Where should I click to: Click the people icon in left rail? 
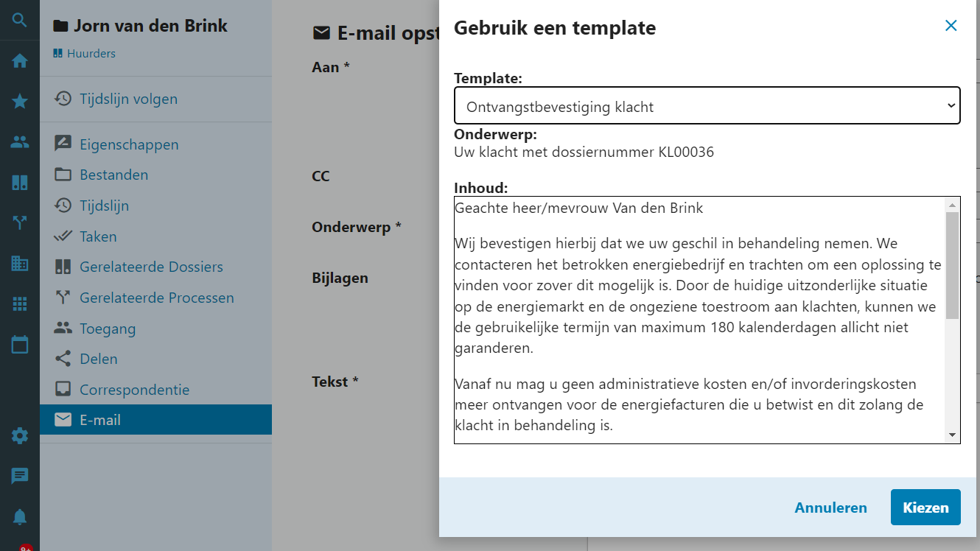[20, 142]
